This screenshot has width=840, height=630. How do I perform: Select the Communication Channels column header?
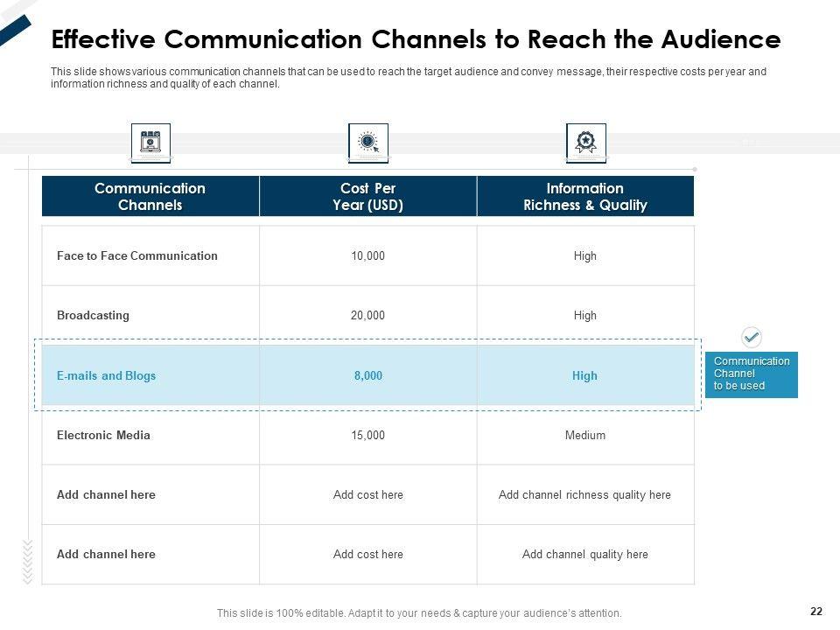tap(150, 197)
